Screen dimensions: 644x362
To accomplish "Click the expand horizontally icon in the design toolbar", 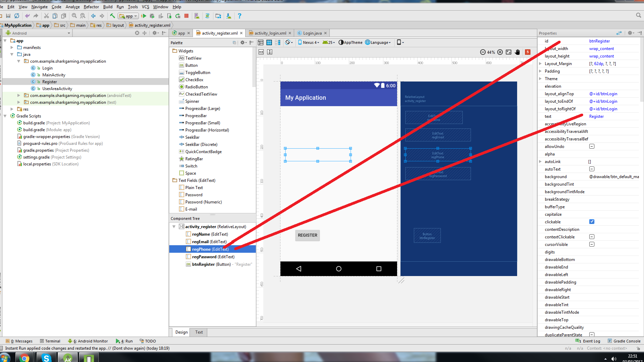I will (x=261, y=52).
